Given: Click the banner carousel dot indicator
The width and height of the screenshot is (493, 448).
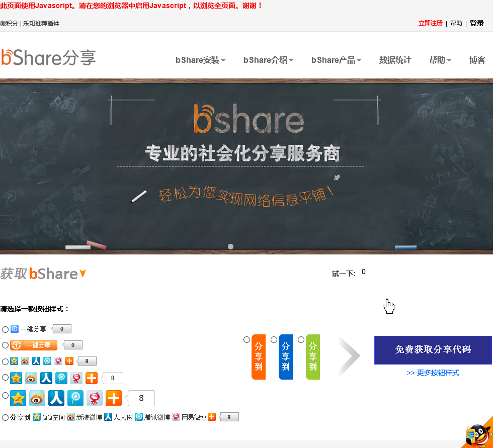Looking at the screenshot, I should point(230,246).
